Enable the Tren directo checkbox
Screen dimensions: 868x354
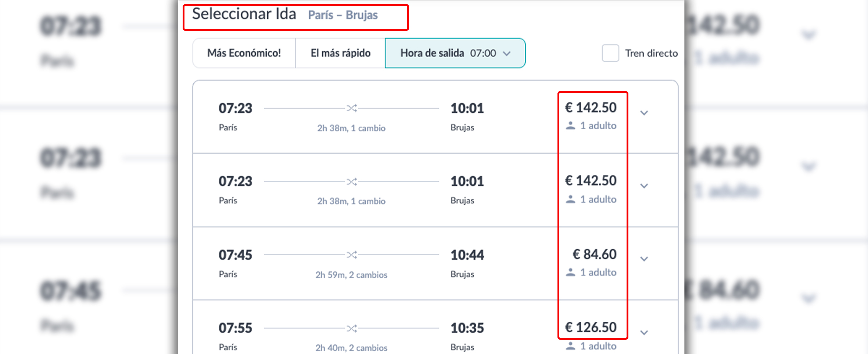[x=610, y=53]
